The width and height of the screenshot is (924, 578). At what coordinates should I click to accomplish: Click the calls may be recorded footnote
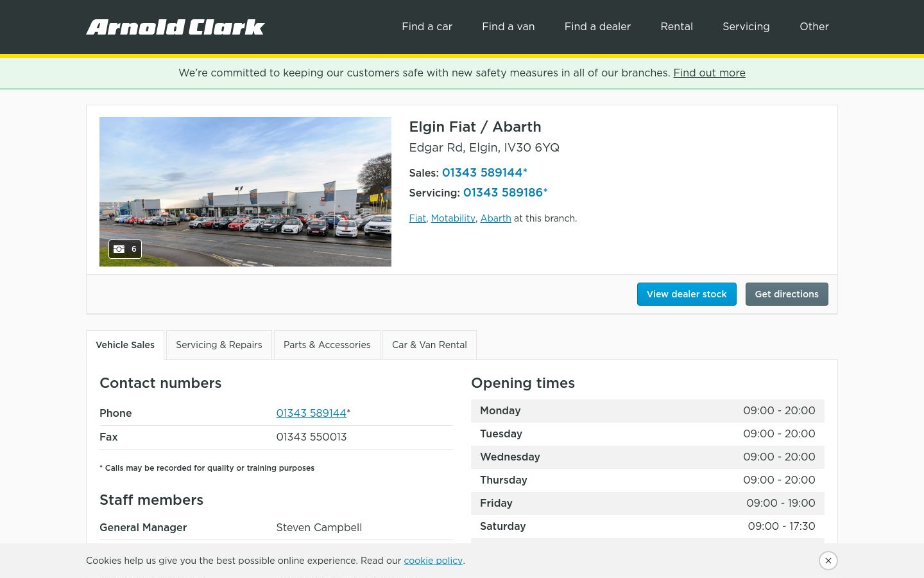pyautogui.click(x=207, y=468)
